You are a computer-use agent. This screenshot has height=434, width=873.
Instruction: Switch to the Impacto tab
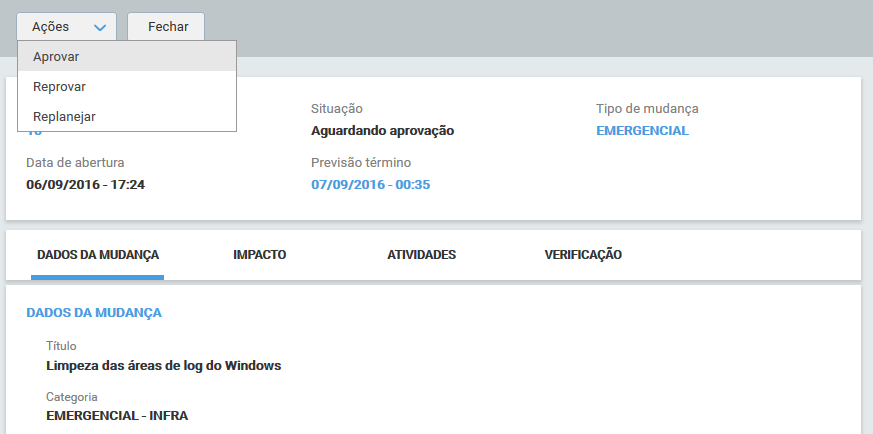click(260, 255)
